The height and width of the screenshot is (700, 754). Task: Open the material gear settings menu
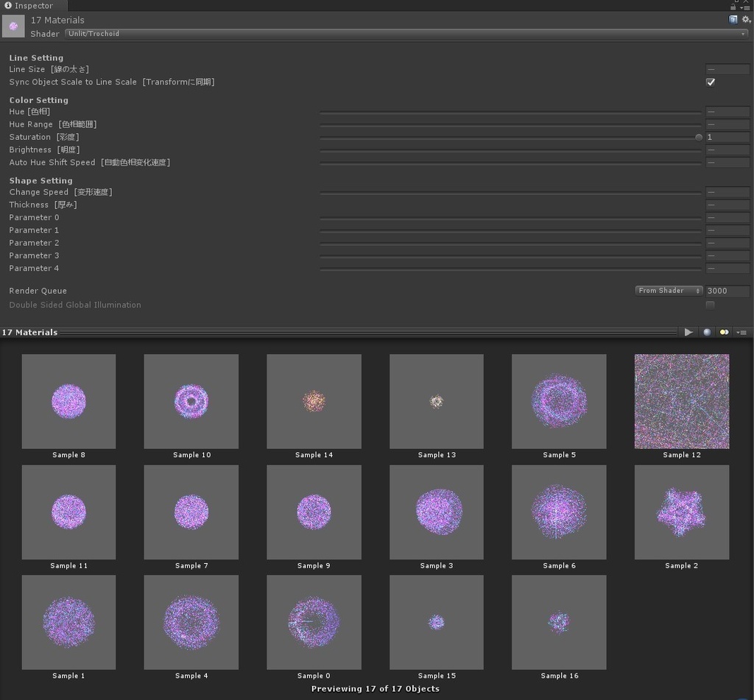[746, 19]
